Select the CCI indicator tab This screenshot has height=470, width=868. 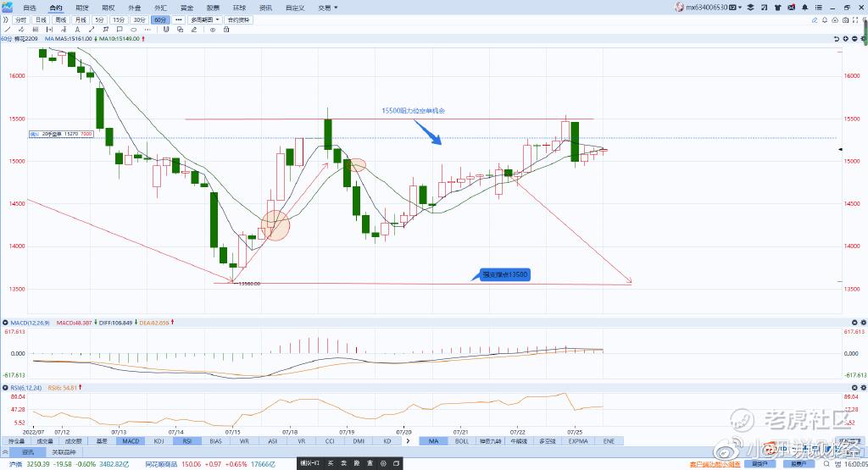tap(330, 440)
